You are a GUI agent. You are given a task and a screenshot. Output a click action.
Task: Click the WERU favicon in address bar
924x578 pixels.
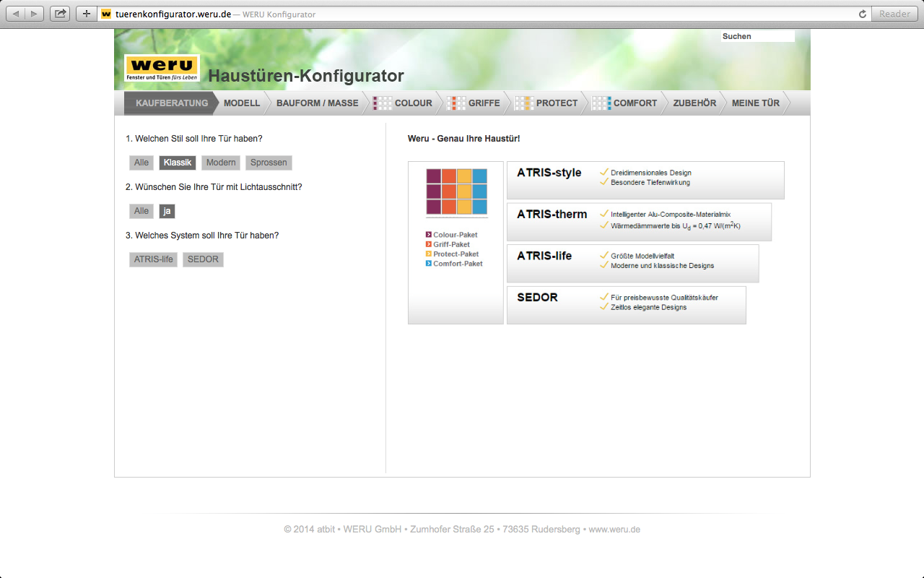106,14
